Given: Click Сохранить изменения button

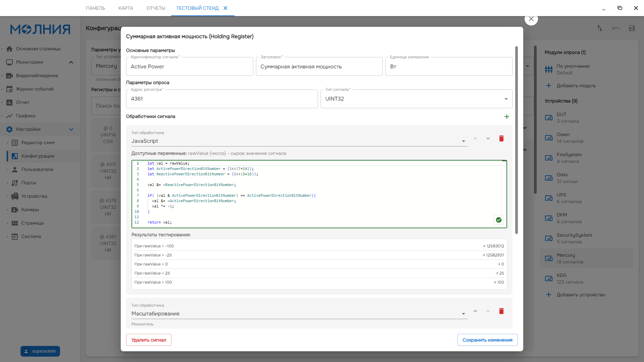Looking at the screenshot, I should click(487, 340).
